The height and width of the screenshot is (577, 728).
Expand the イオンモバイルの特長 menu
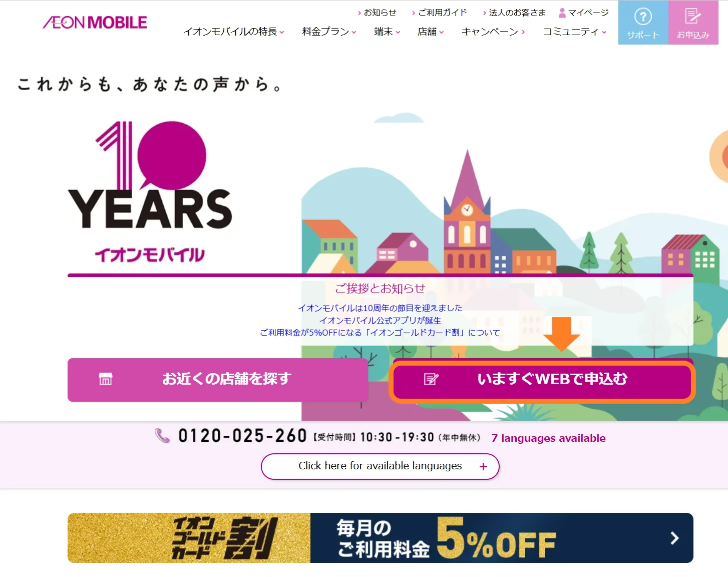coord(234,32)
